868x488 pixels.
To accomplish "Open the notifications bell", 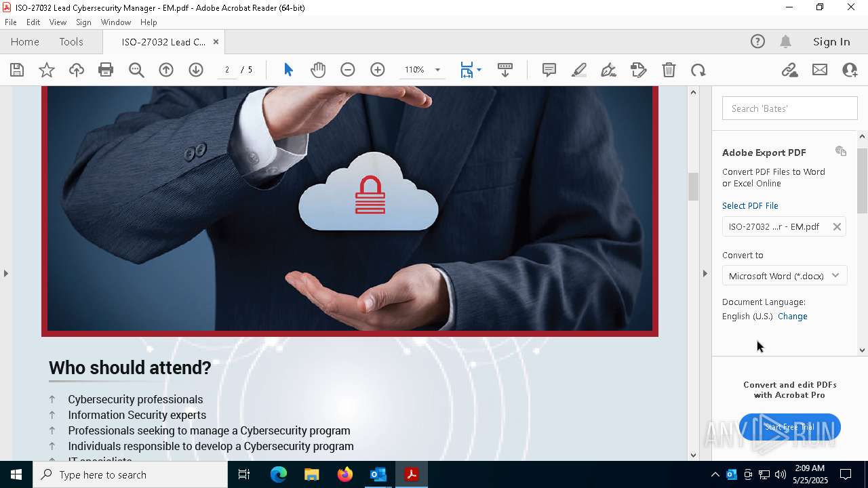I will (786, 42).
